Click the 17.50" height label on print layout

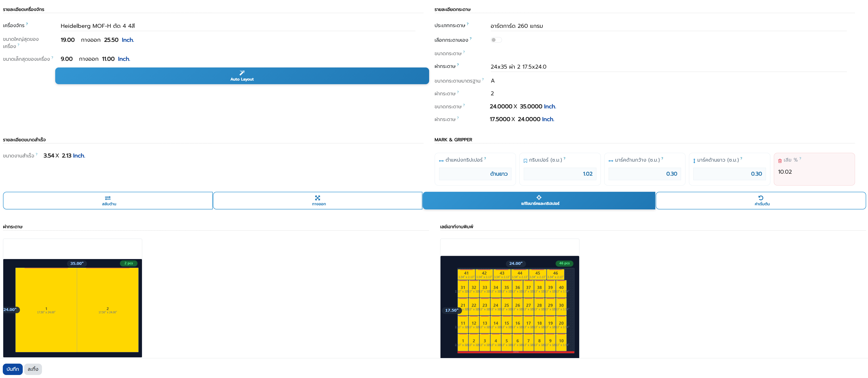(452, 310)
